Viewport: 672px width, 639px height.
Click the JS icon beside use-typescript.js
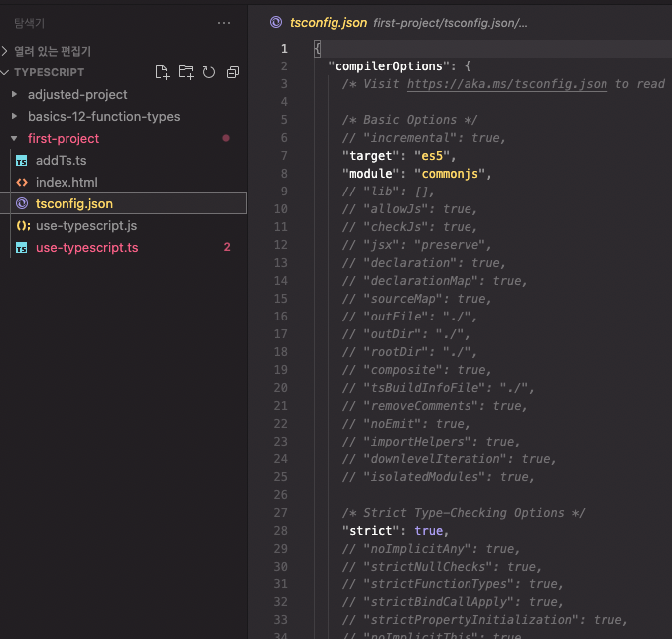[x=23, y=225]
